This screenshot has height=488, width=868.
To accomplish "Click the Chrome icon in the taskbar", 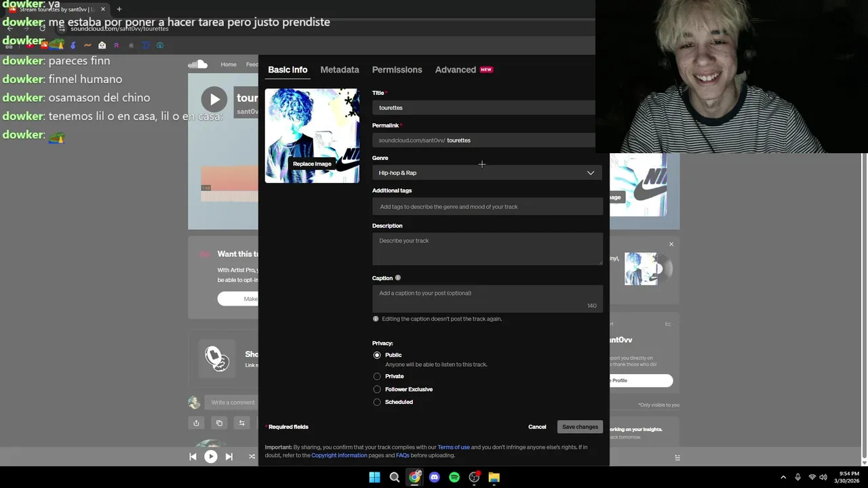I will pos(414,477).
